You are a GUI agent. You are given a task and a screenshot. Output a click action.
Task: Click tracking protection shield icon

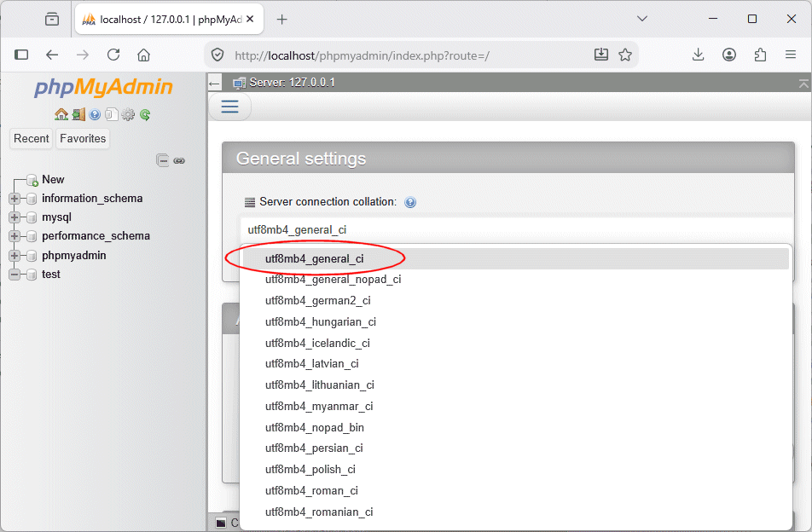point(217,55)
